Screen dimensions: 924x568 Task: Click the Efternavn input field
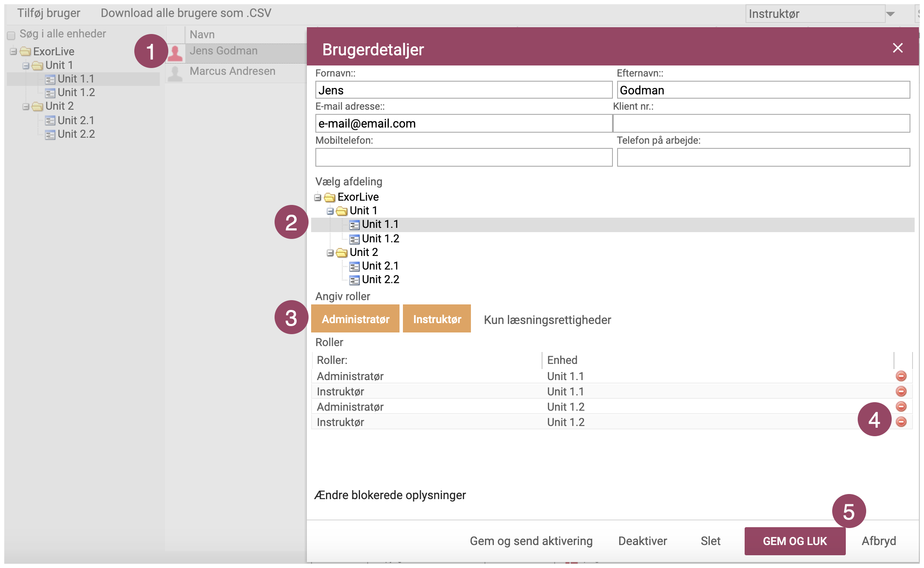[x=763, y=90]
